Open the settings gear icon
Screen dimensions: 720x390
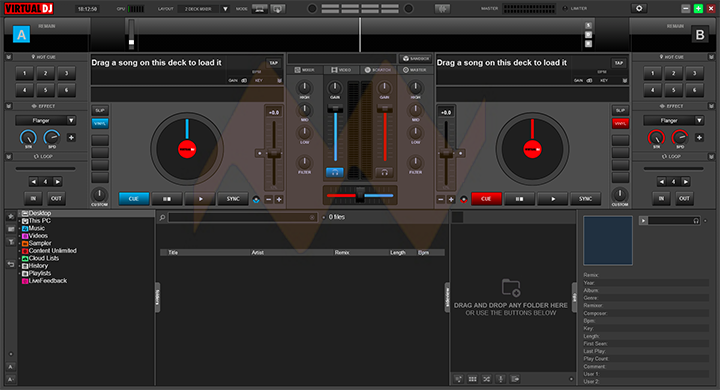[639, 9]
